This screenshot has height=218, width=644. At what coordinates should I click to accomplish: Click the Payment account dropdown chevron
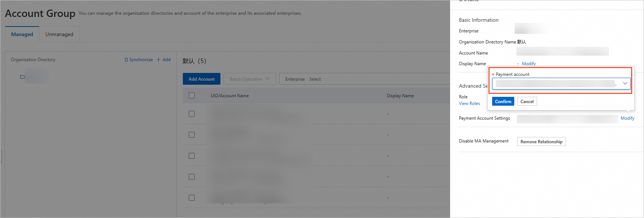(625, 84)
